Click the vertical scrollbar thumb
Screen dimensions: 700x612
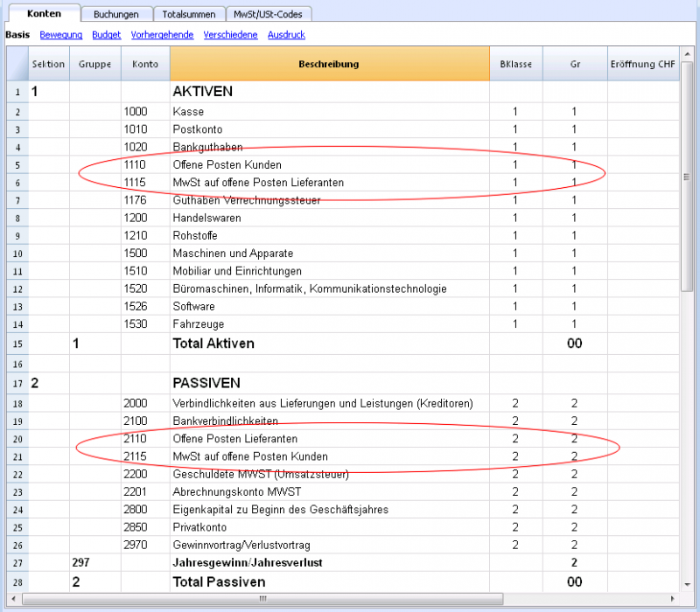click(687, 177)
